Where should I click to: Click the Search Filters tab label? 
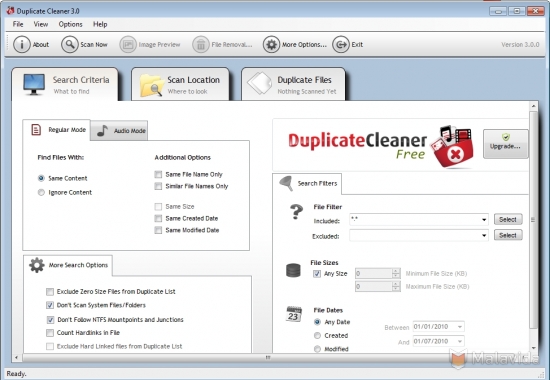click(317, 184)
